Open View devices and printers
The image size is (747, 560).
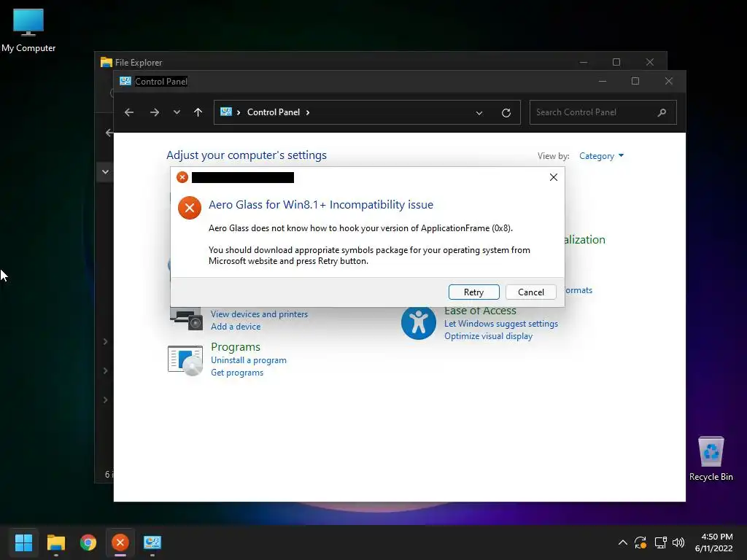coord(259,314)
